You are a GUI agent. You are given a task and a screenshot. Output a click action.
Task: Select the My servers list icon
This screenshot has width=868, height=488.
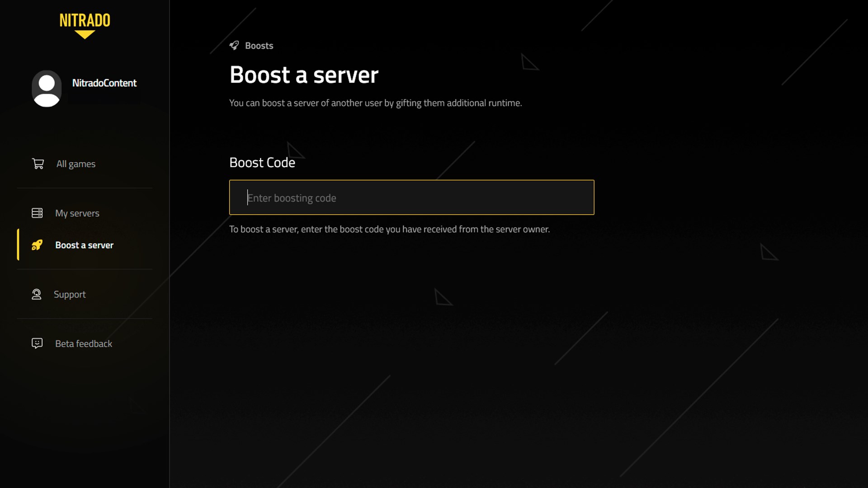38,212
